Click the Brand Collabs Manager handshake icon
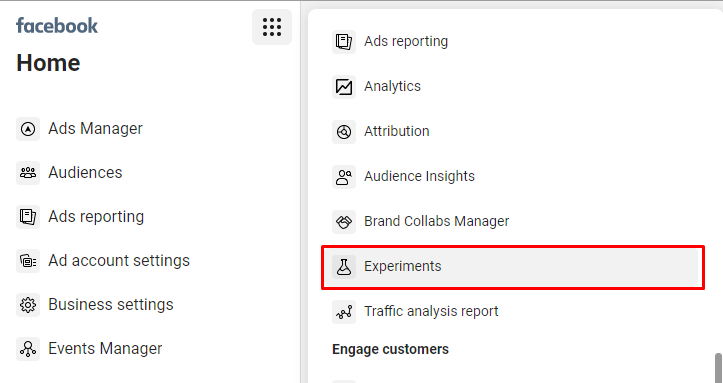The image size is (723, 383). (x=344, y=222)
